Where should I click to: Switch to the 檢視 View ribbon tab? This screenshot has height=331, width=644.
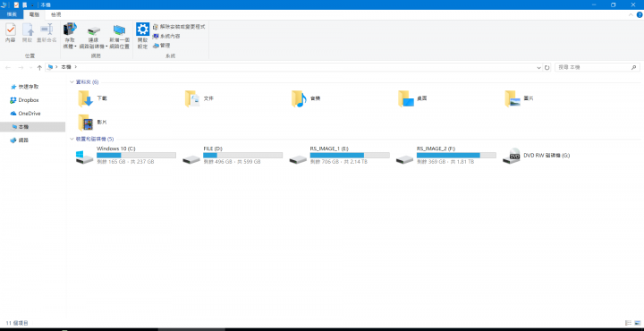click(55, 14)
